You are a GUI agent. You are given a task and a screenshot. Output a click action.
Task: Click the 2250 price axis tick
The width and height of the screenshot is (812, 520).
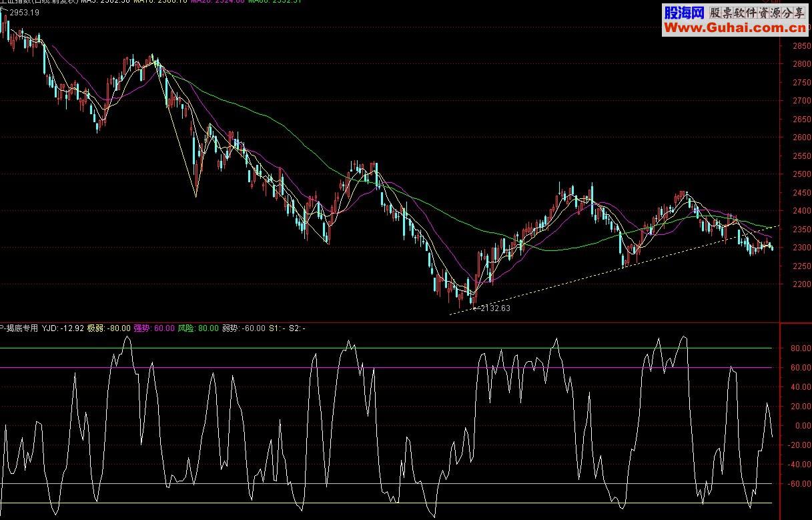click(801, 266)
